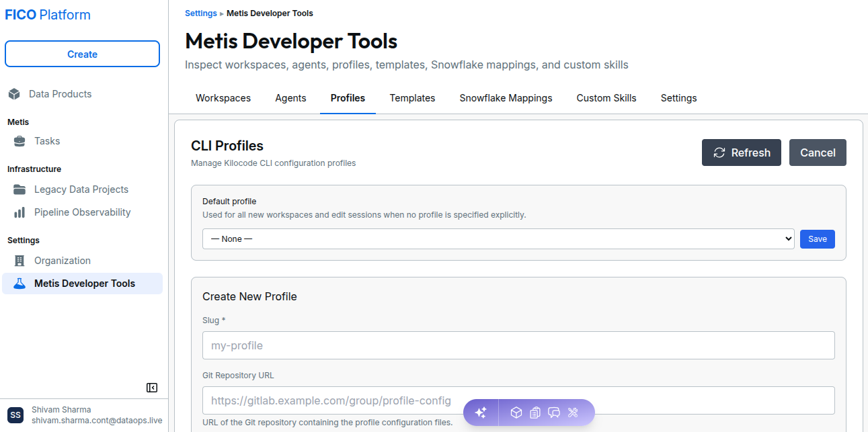The image size is (868, 432).
Task: Open Pipeline Observability in sidebar
Action: [x=82, y=212]
